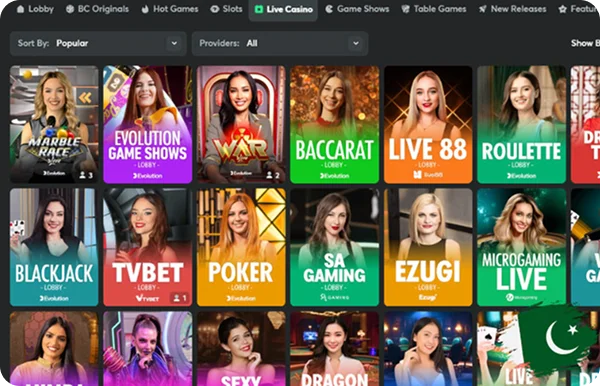The image size is (600, 386).
Task: Click Microgaming logo on Microgaming Live card
Action: click(522, 297)
